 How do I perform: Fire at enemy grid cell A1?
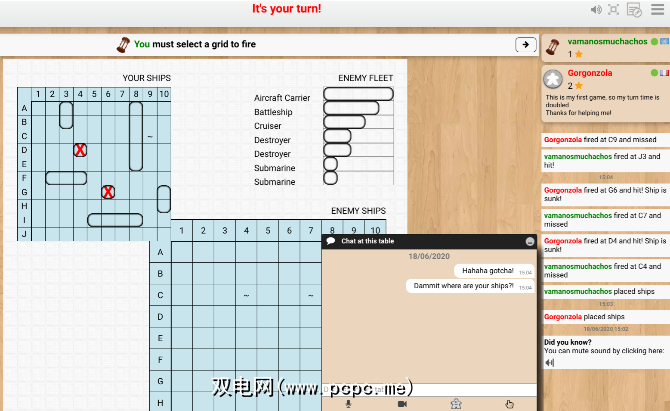pos(182,252)
